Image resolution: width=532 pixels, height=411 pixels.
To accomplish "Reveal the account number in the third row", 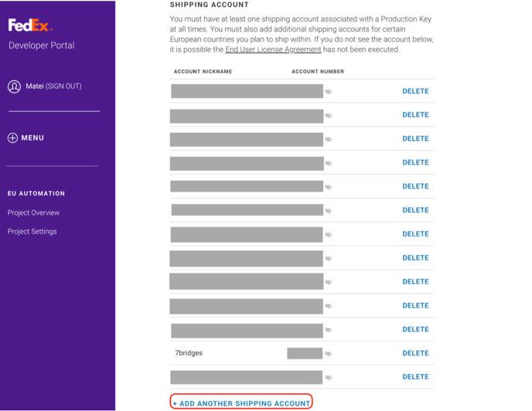I will 329,140.
